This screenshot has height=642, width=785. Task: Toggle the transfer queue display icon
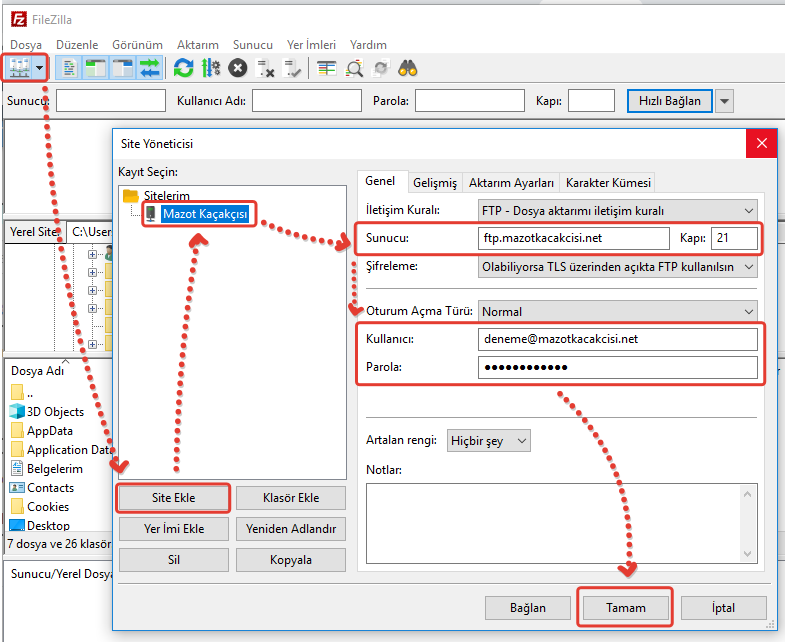pos(150,68)
